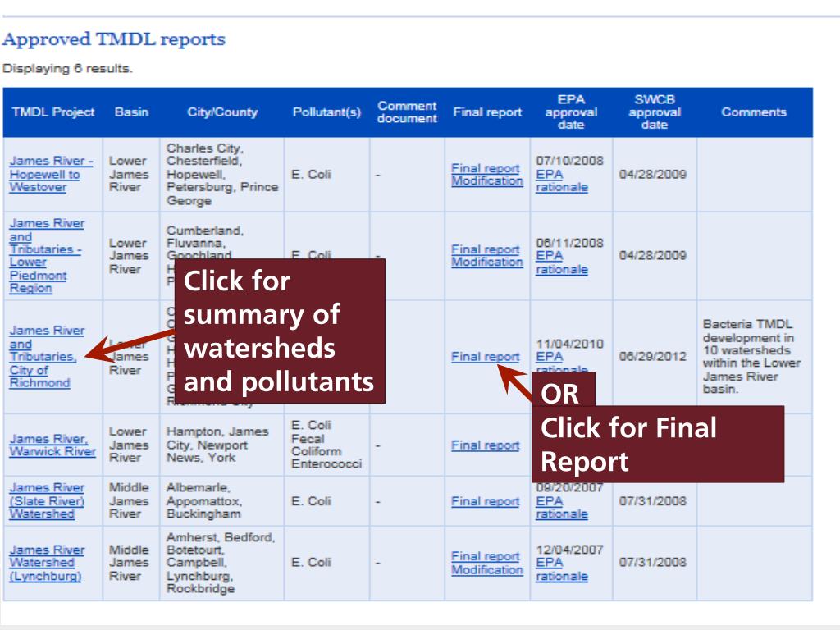Open Final report for Lower Piedmont Region

pos(485,249)
